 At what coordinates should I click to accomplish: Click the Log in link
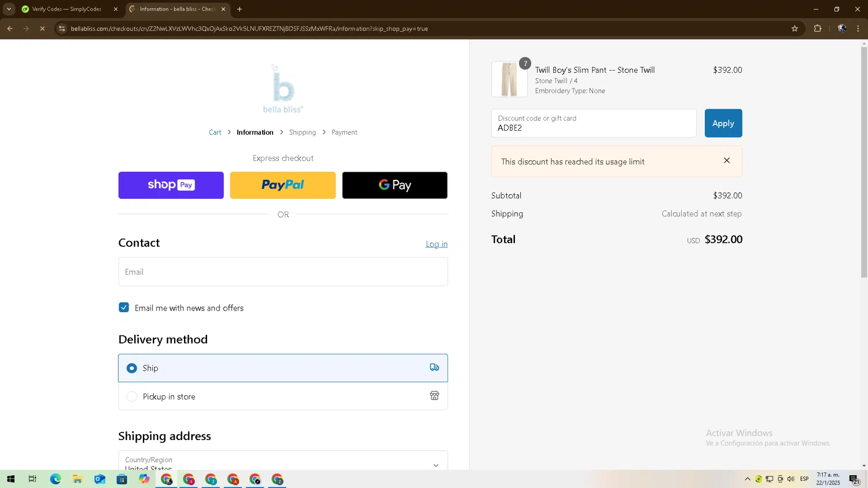coord(436,244)
